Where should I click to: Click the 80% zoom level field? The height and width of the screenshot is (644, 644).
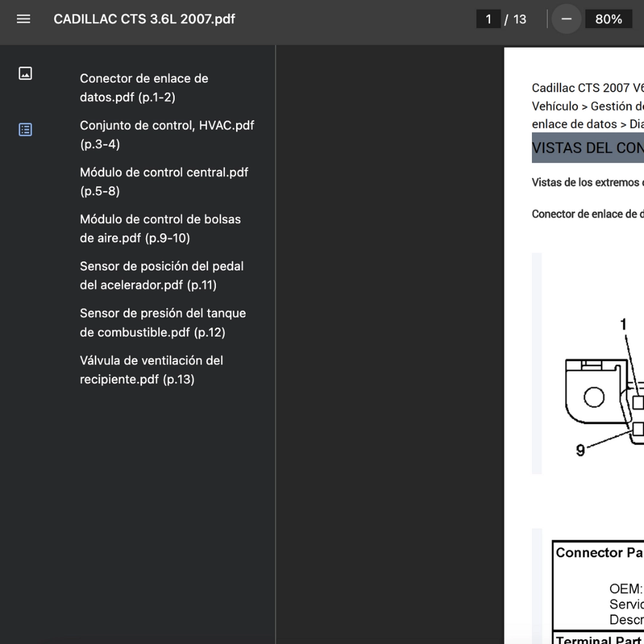[x=608, y=19]
